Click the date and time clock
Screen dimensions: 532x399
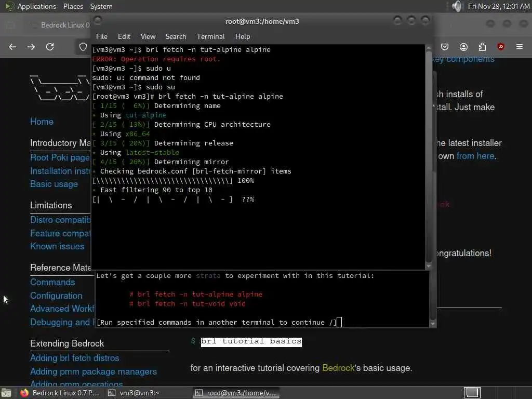(498, 6)
